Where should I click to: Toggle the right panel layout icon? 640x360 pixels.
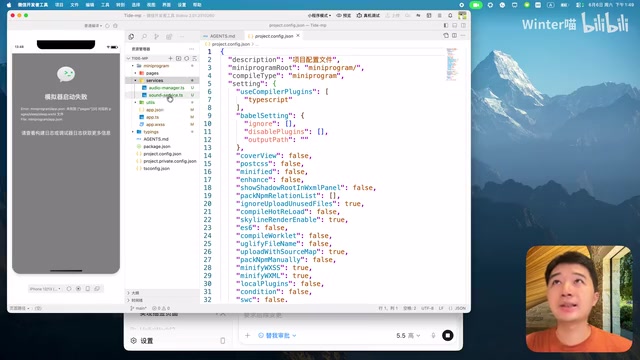point(463,25)
